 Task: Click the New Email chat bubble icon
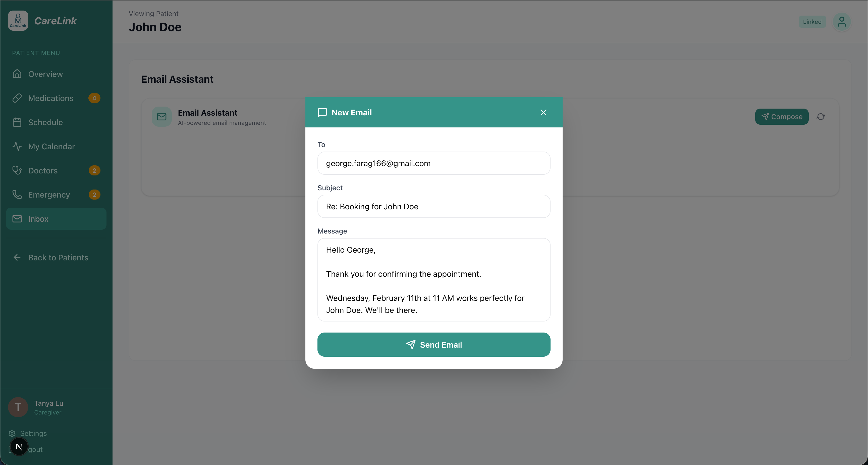tap(322, 113)
